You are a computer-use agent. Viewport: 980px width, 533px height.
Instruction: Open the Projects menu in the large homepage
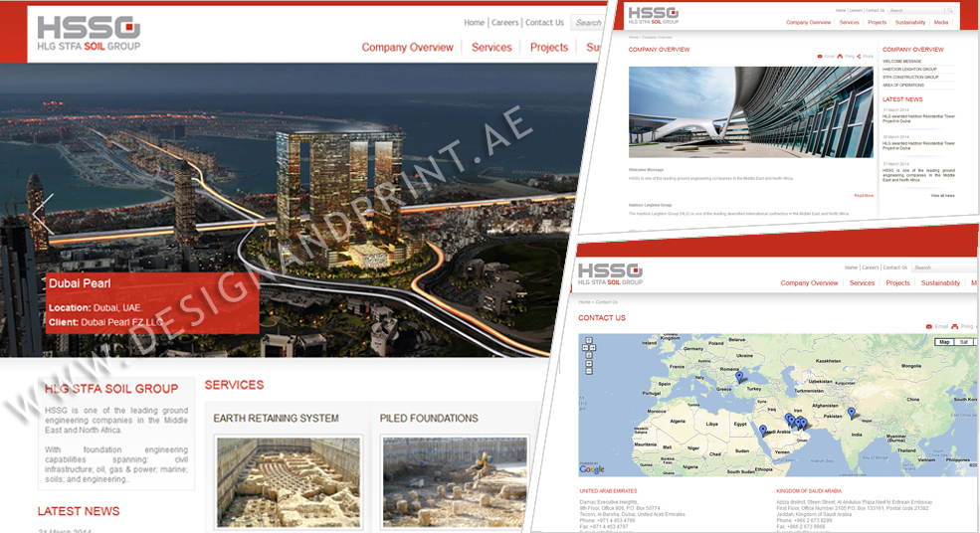[548, 47]
